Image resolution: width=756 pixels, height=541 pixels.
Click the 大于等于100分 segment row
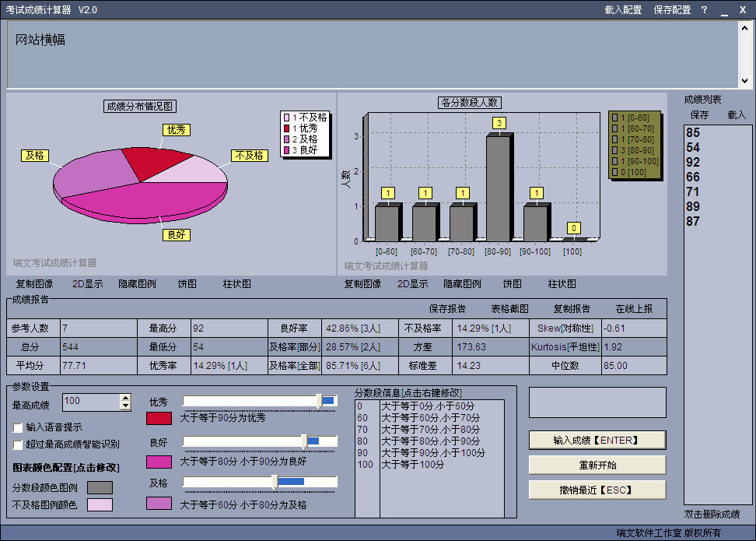429,464
